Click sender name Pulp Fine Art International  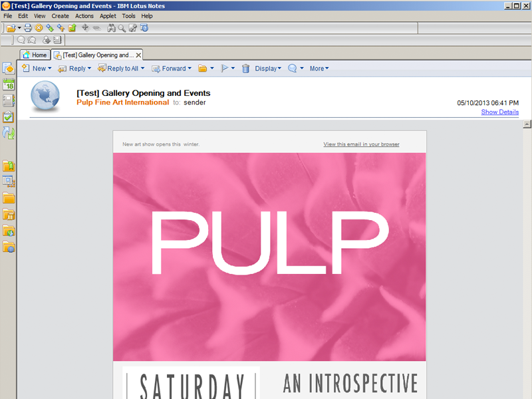[123, 102]
